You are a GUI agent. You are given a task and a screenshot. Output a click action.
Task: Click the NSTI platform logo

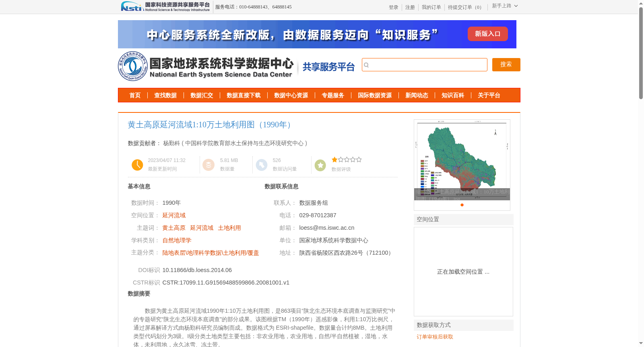click(x=165, y=6)
